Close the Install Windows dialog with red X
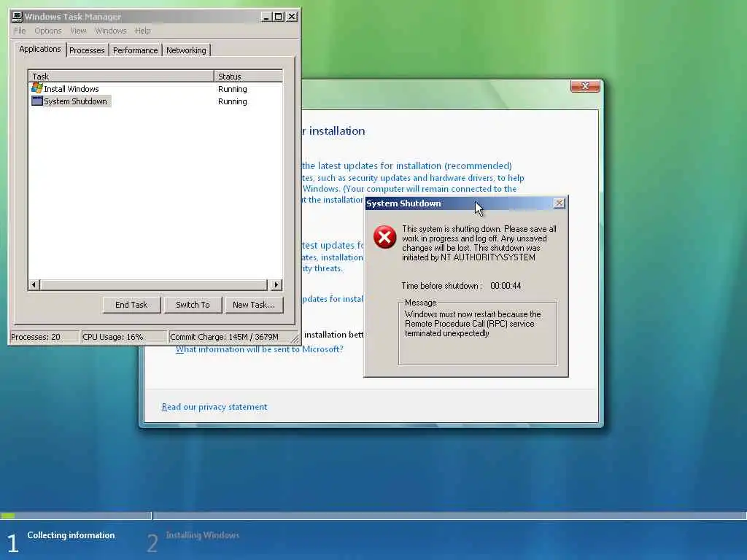The image size is (747, 560). coord(585,86)
